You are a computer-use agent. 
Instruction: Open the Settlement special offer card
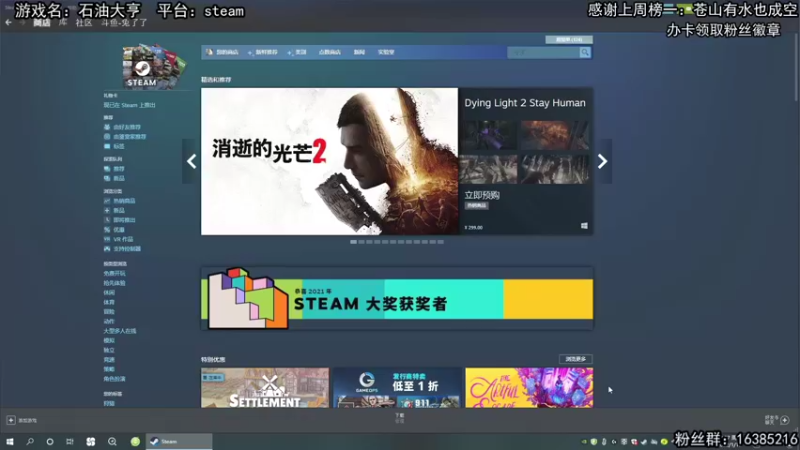pos(265,388)
